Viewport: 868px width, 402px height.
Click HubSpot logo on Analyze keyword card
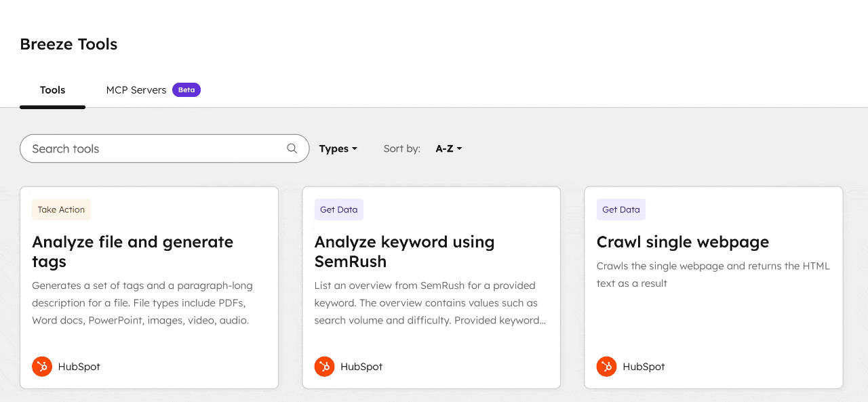(325, 367)
